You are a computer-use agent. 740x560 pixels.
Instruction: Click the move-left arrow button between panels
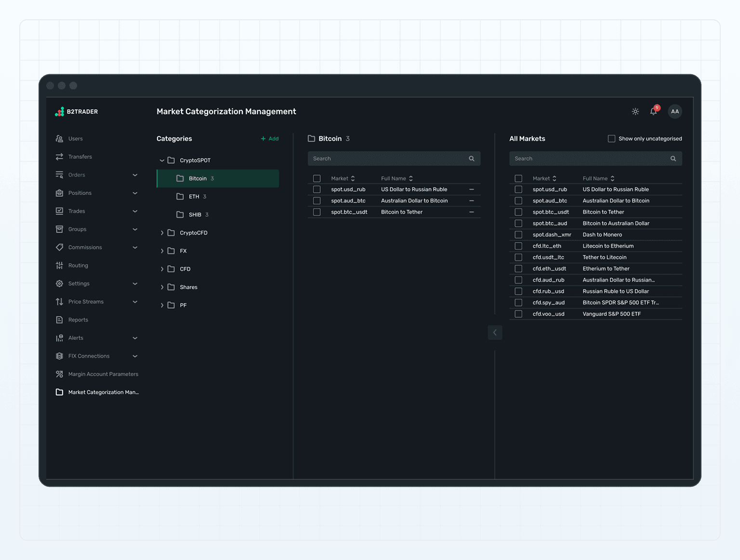495,333
